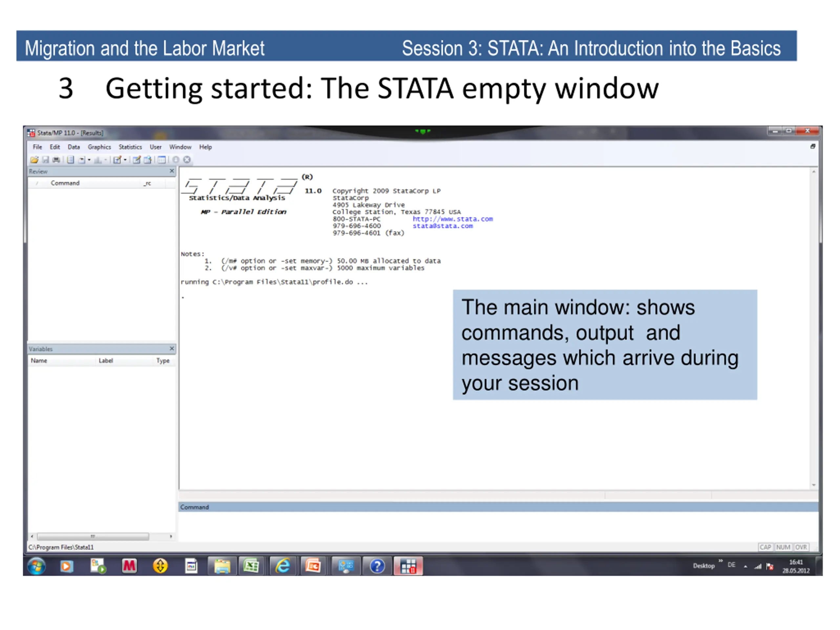Screen dimensions: 840x630
Task: Open the red M taskbar icon
Action: [x=129, y=566]
